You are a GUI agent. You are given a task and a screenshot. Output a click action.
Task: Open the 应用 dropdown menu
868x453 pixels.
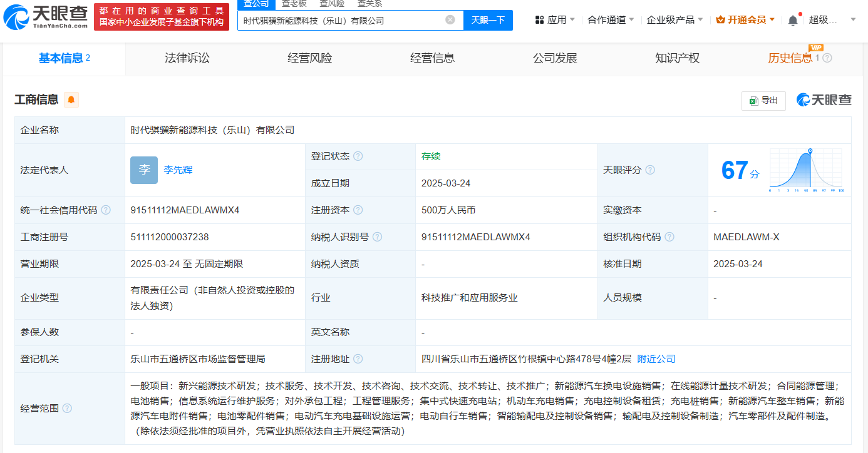555,20
